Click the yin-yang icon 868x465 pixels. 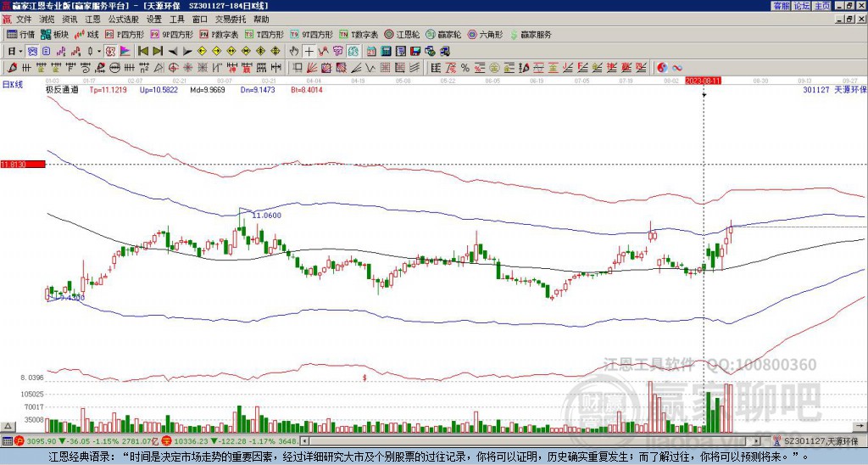(662, 68)
